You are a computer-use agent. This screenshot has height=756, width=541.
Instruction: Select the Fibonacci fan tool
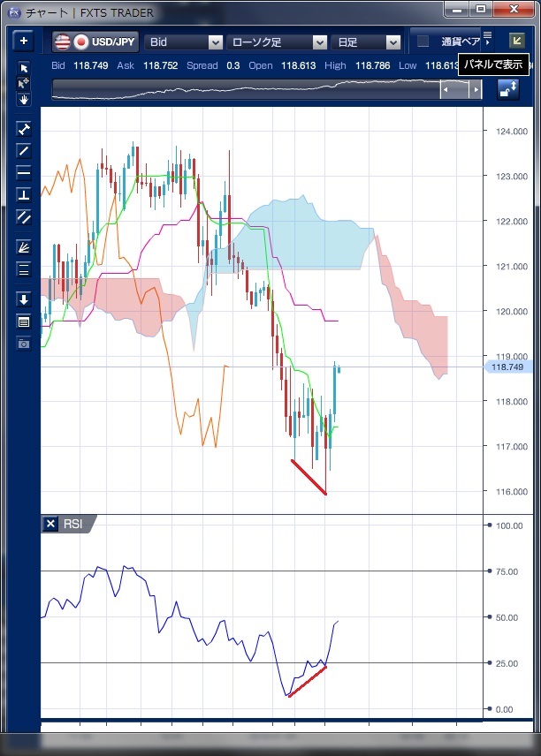pos(24,248)
